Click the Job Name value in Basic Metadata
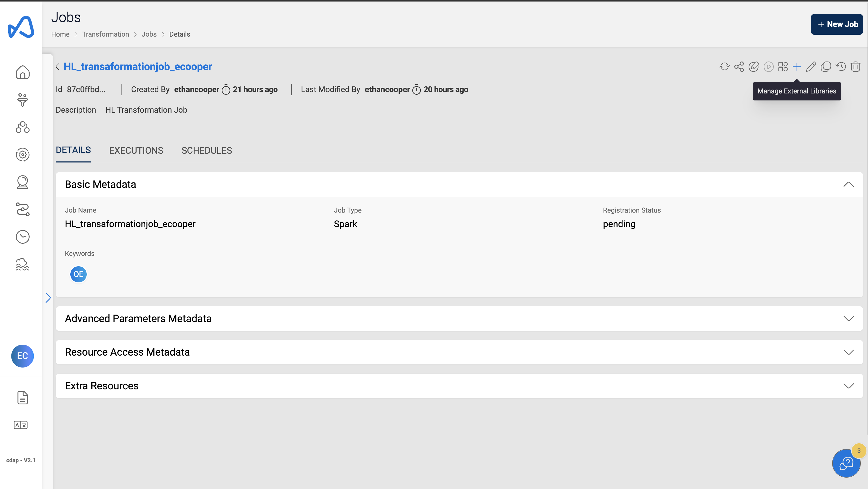868x489 pixels. pyautogui.click(x=130, y=225)
